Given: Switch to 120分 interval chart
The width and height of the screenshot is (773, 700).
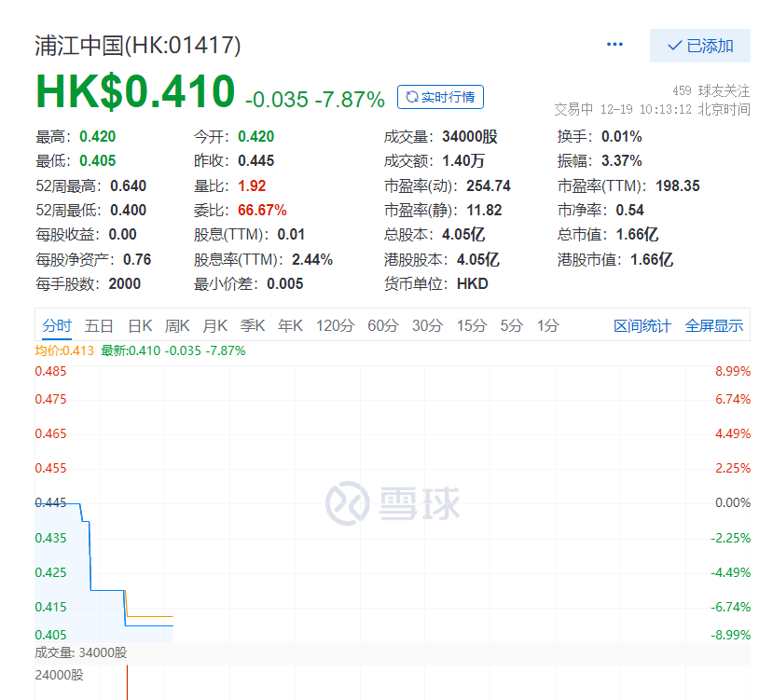Looking at the screenshot, I should click(335, 325).
